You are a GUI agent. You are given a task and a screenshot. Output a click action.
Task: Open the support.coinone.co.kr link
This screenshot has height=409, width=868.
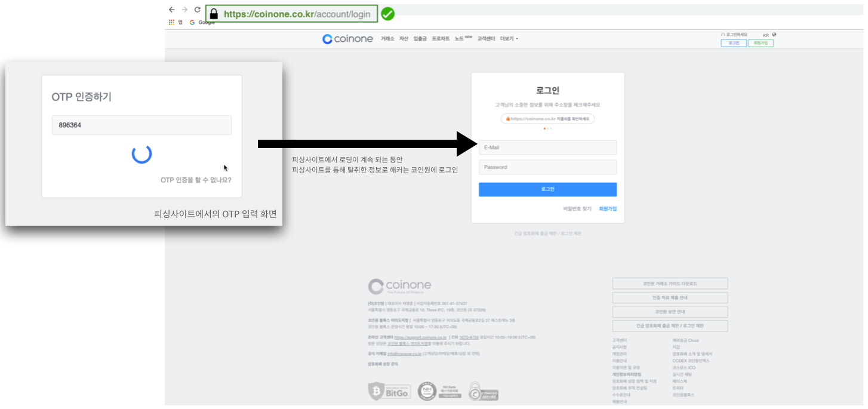[x=420, y=337]
